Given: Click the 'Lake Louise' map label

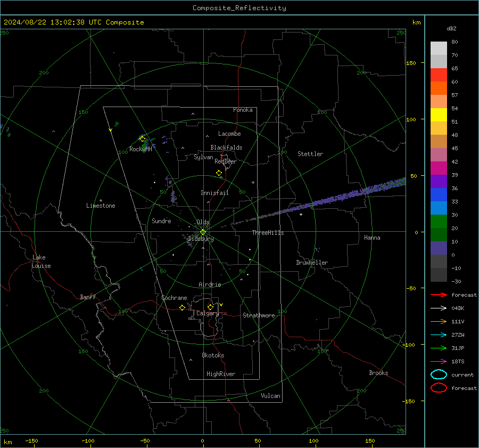Looking at the screenshot, I should tap(41, 262).
